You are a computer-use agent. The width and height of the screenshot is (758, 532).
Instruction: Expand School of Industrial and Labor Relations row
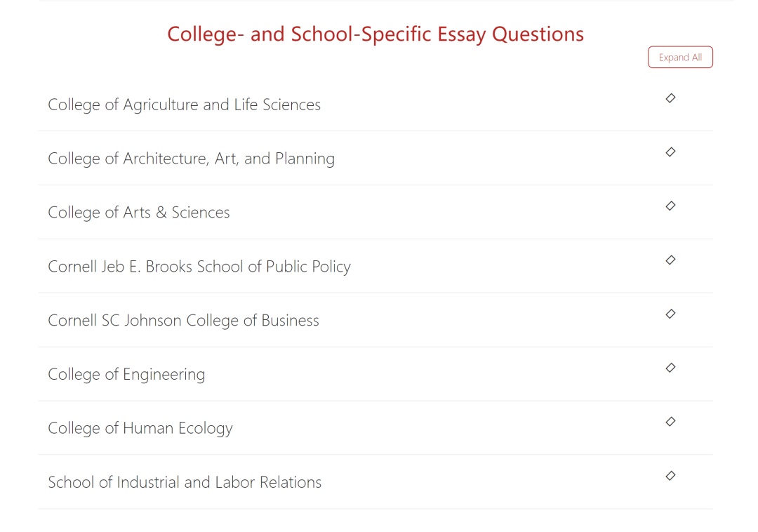[x=185, y=482]
